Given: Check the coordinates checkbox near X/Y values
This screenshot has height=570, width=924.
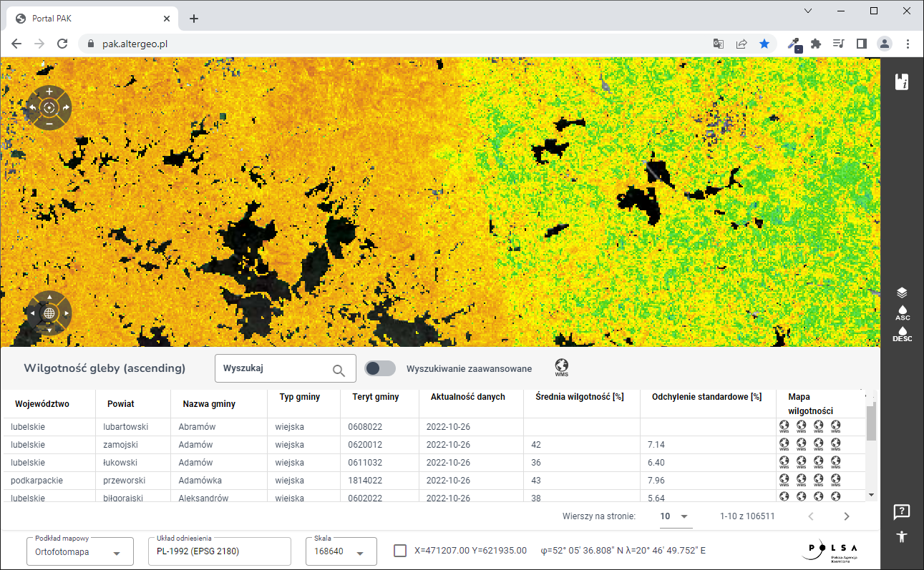Looking at the screenshot, I should [x=401, y=551].
